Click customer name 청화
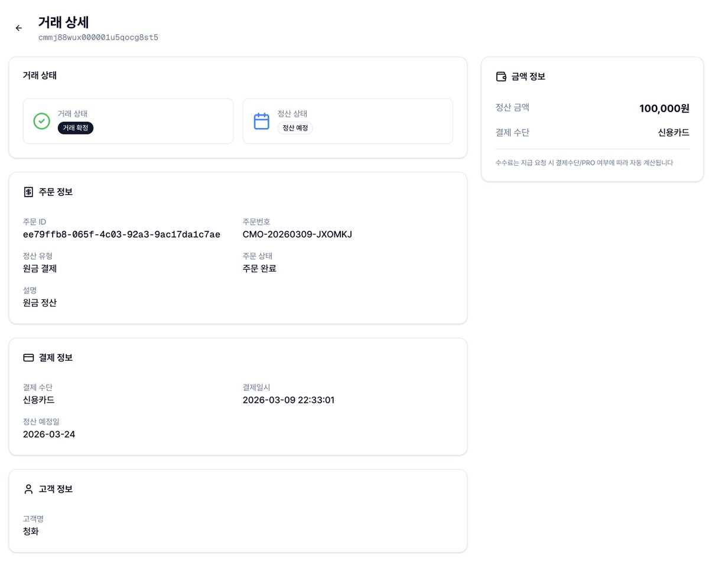709x588 pixels. tap(31, 531)
